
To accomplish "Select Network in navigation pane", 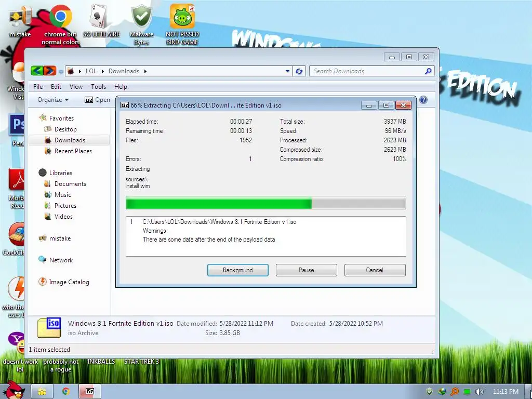I will 61,260.
